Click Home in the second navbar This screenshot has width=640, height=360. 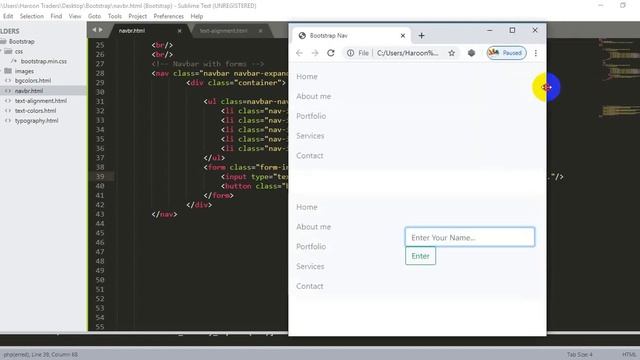click(x=307, y=207)
